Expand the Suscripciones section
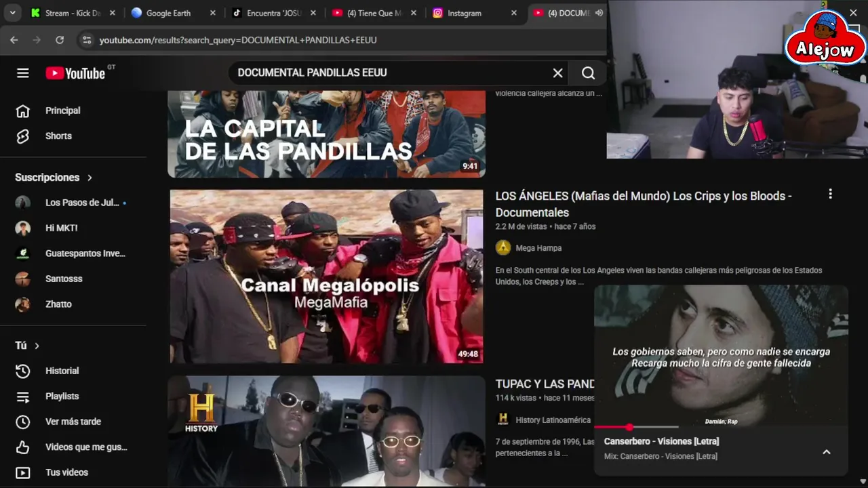 coord(54,178)
